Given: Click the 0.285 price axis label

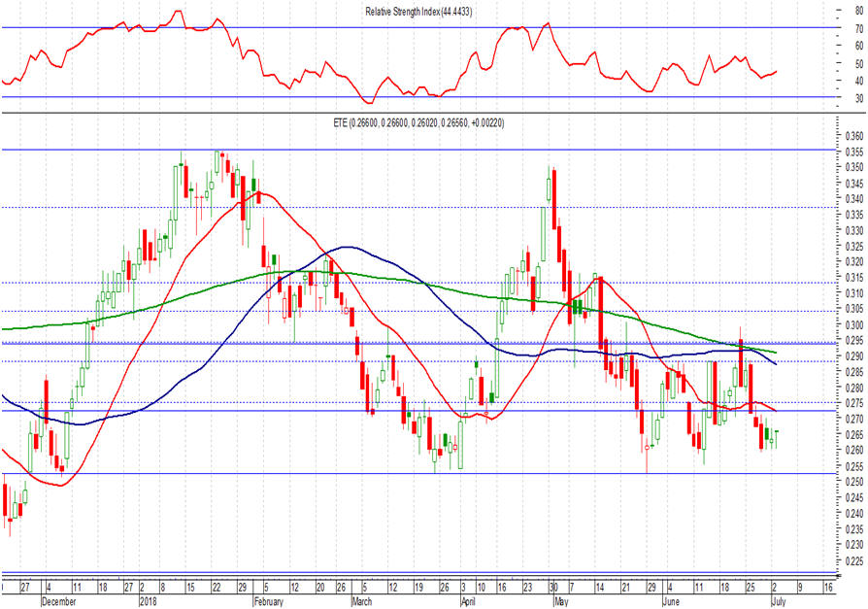Looking at the screenshot, I should [854, 372].
